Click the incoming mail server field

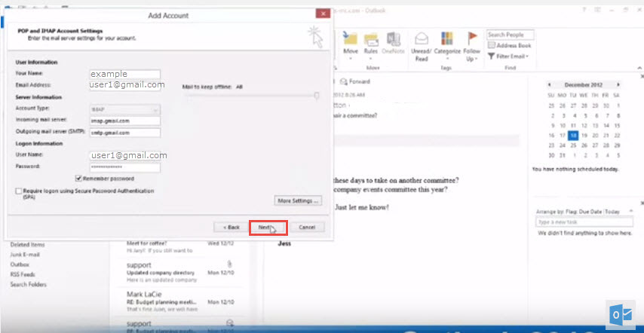coord(125,121)
